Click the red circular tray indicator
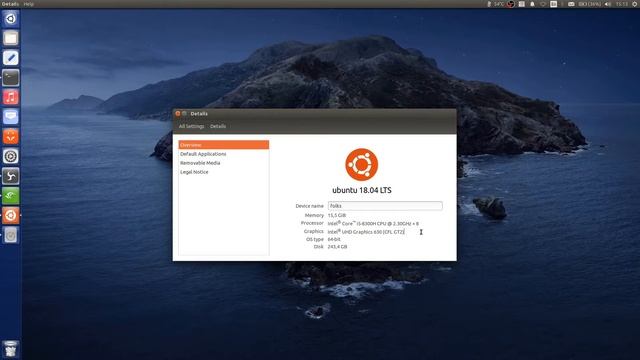640x360 pixels. 511,4
